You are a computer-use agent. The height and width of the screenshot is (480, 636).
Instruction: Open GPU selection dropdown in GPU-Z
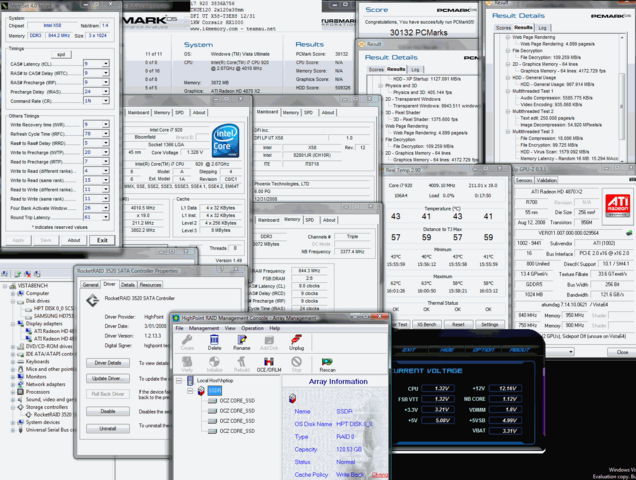tap(570, 352)
